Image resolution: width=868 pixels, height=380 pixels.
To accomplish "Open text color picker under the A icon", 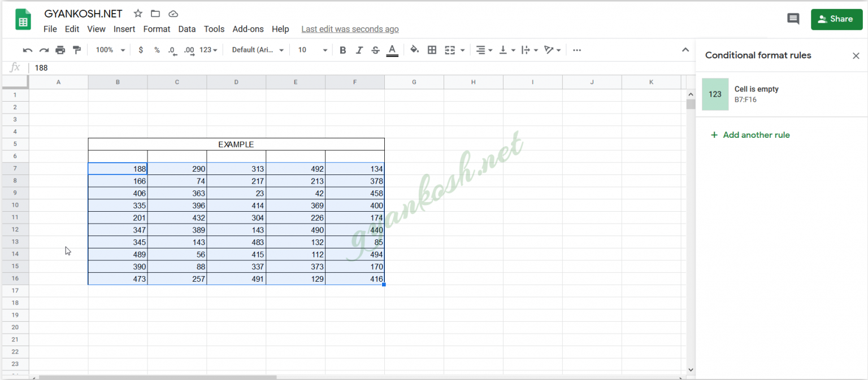I will (392, 50).
